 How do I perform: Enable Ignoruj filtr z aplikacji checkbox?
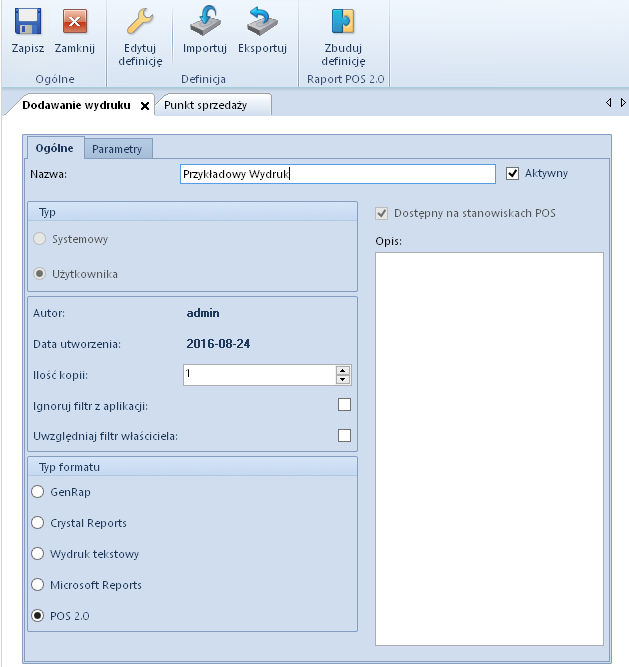(344, 405)
